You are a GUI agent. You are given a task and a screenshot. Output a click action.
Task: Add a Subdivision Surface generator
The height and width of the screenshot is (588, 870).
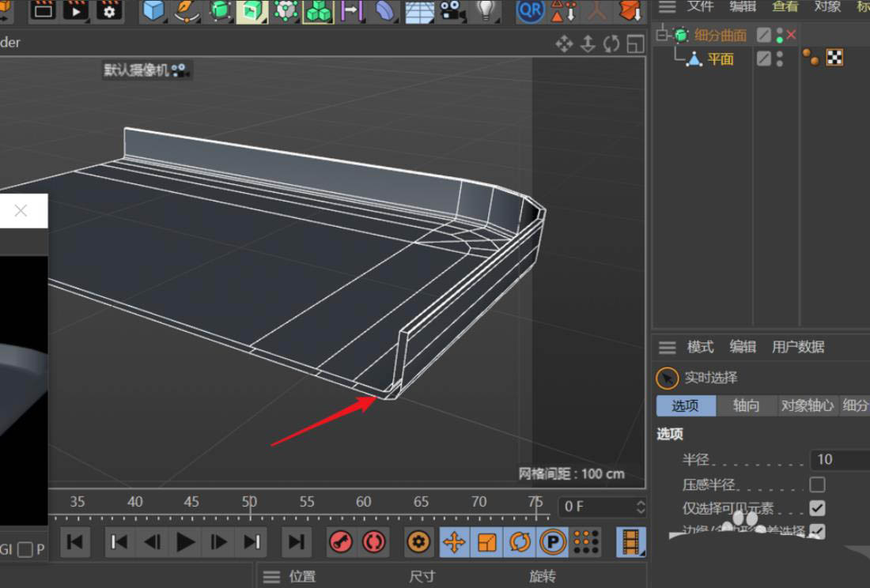coord(221,10)
